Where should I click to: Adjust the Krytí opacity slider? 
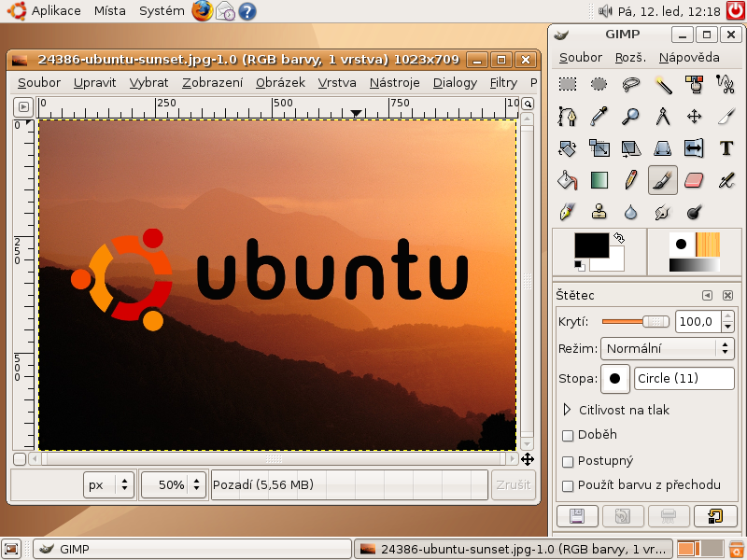point(635,322)
